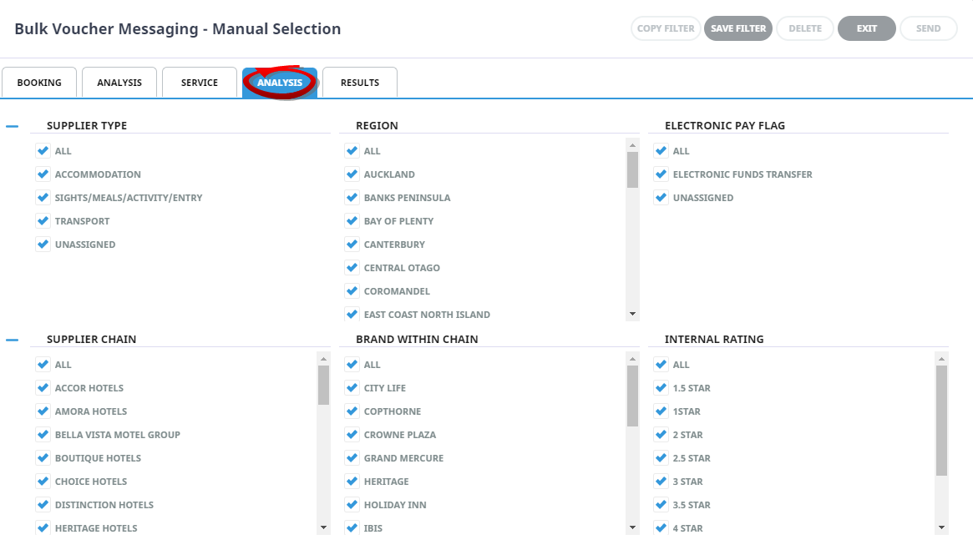Image resolution: width=973 pixels, height=560 pixels.
Task: Click the Delete button
Action: click(805, 28)
